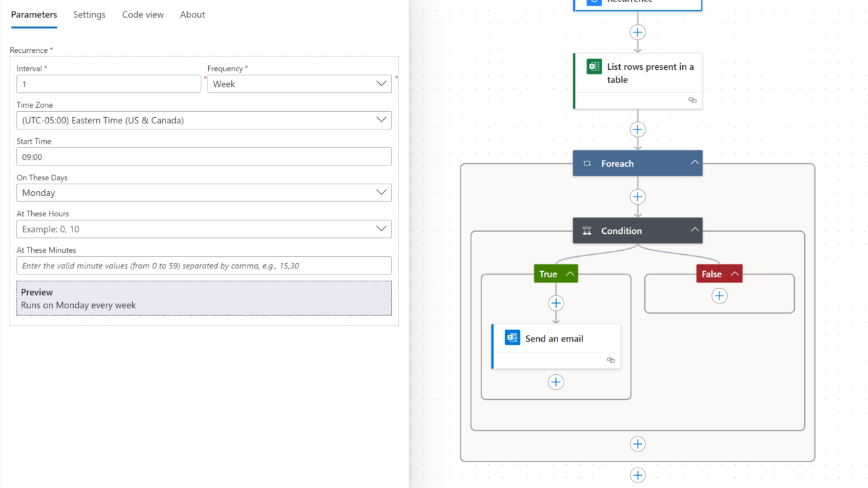This screenshot has height=488, width=868.
Task: Click the At These Minutes field
Action: point(204,266)
